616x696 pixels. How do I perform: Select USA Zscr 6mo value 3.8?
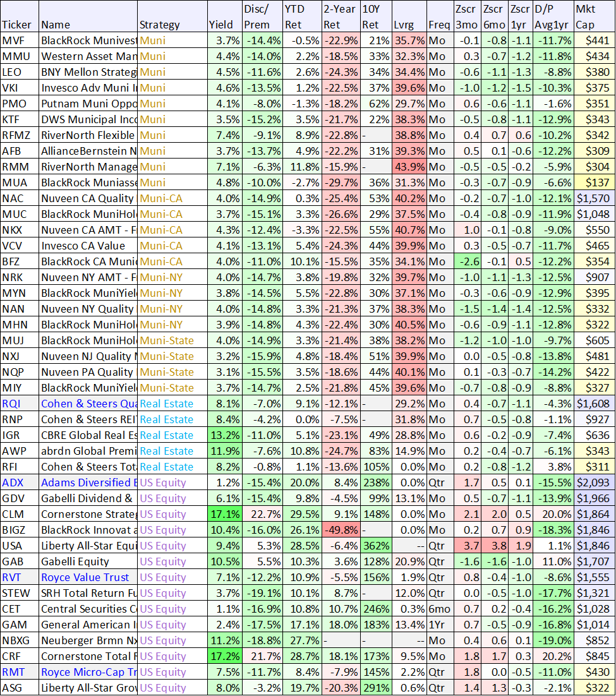(495, 546)
